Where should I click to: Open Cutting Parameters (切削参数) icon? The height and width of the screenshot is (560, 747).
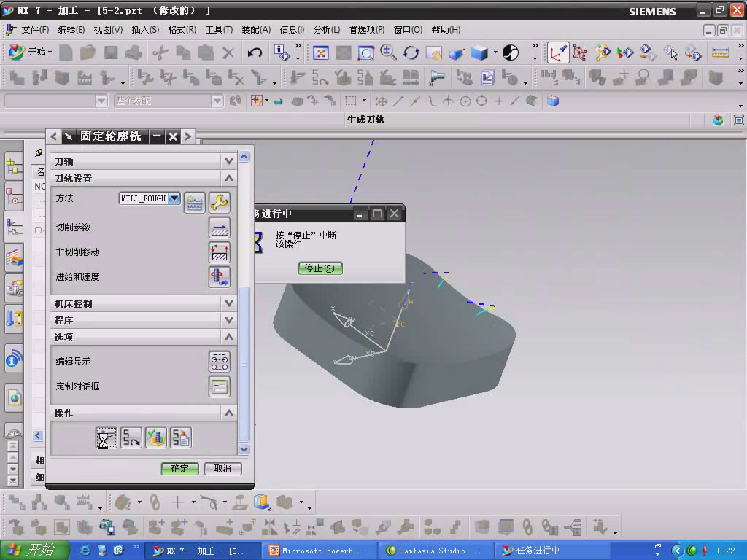pyautogui.click(x=219, y=227)
